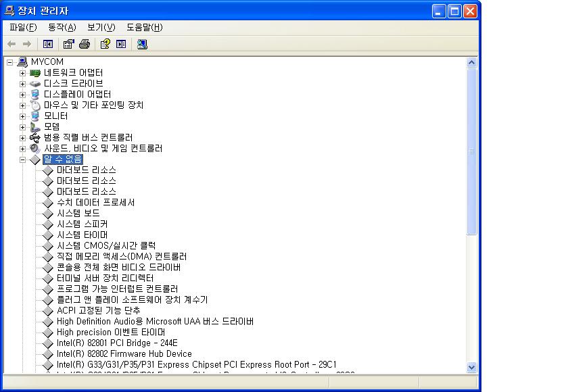Click the Print toolbar icon

(85, 44)
